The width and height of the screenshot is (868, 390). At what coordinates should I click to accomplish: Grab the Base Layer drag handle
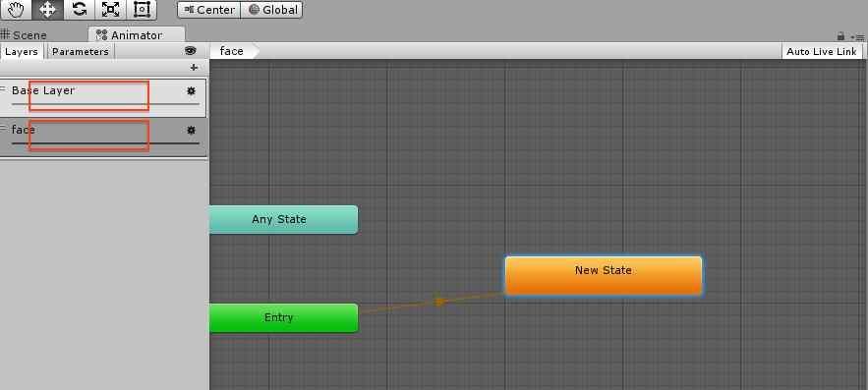click(3, 89)
